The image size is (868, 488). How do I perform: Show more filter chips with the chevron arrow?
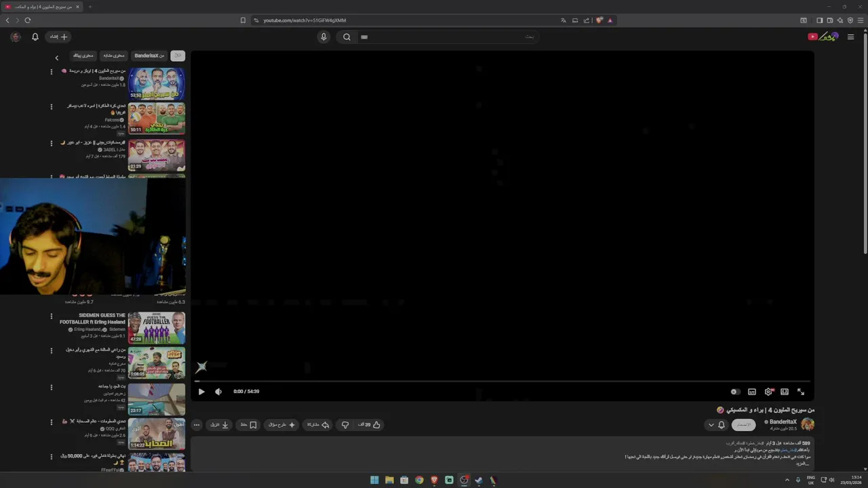57,58
